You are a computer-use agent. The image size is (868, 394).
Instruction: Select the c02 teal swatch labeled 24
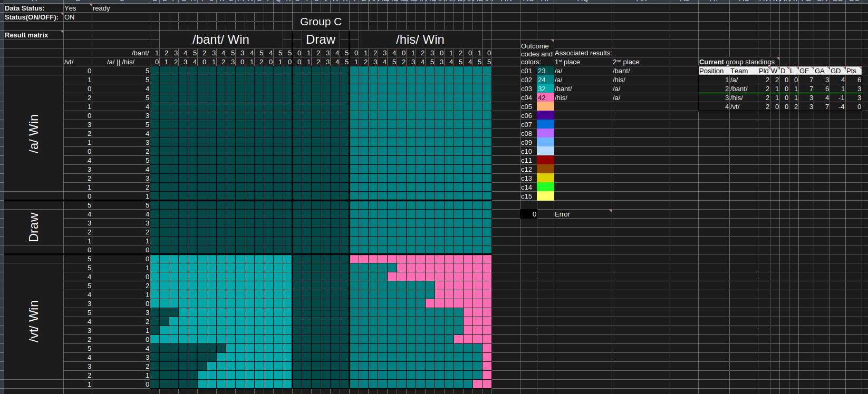(x=545, y=80)
